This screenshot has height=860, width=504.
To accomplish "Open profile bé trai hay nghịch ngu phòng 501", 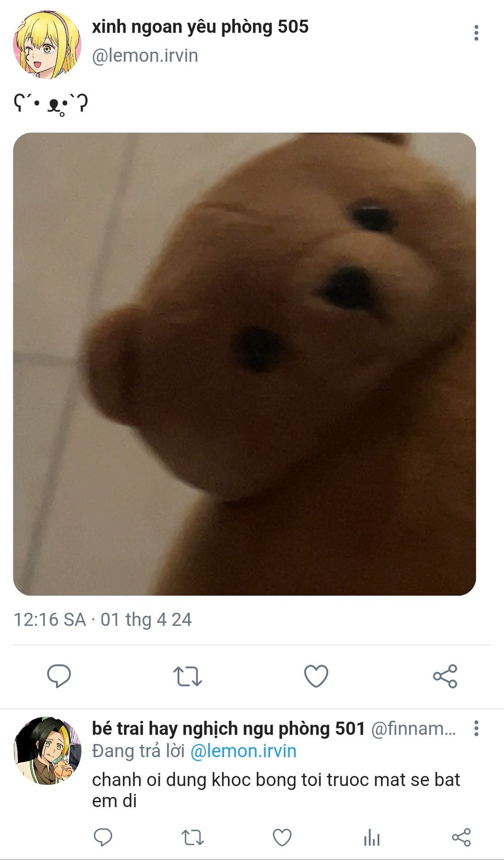I will coord(229,729).
